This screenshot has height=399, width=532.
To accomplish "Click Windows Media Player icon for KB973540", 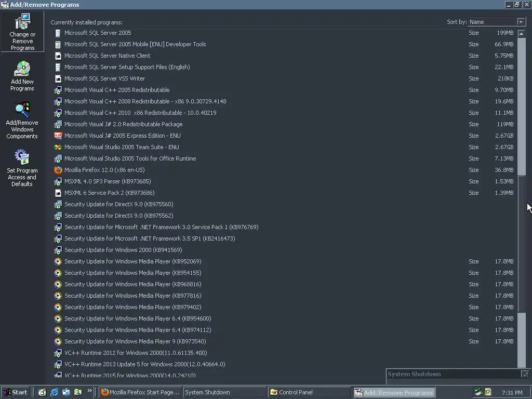I will click(x=58, y=342).
